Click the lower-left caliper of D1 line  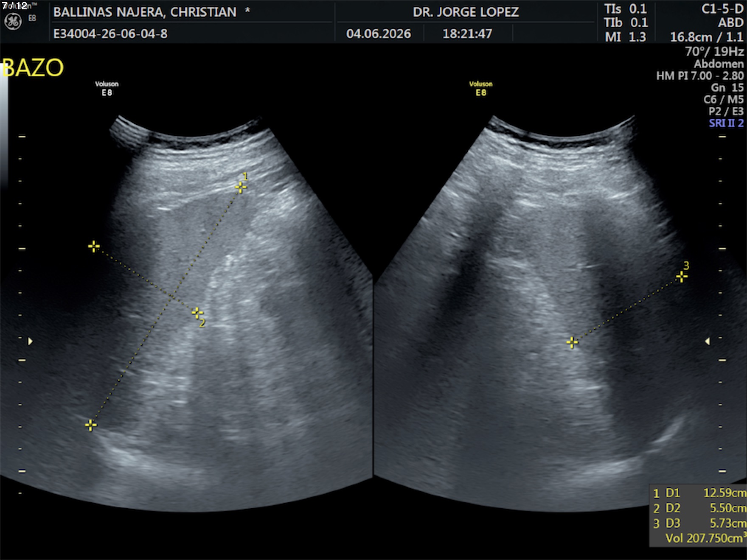pos(90,425)
